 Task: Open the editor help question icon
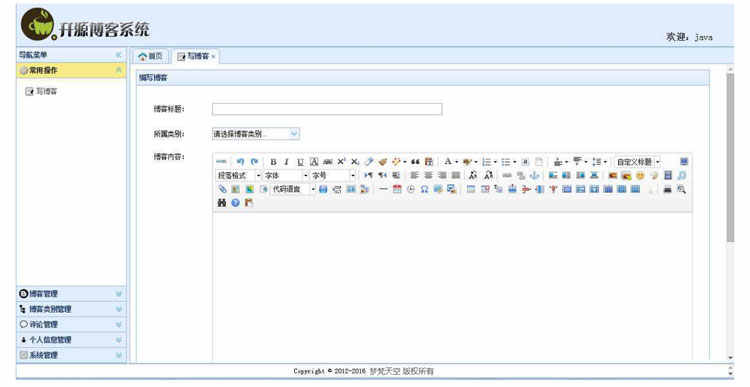point(235,203)
